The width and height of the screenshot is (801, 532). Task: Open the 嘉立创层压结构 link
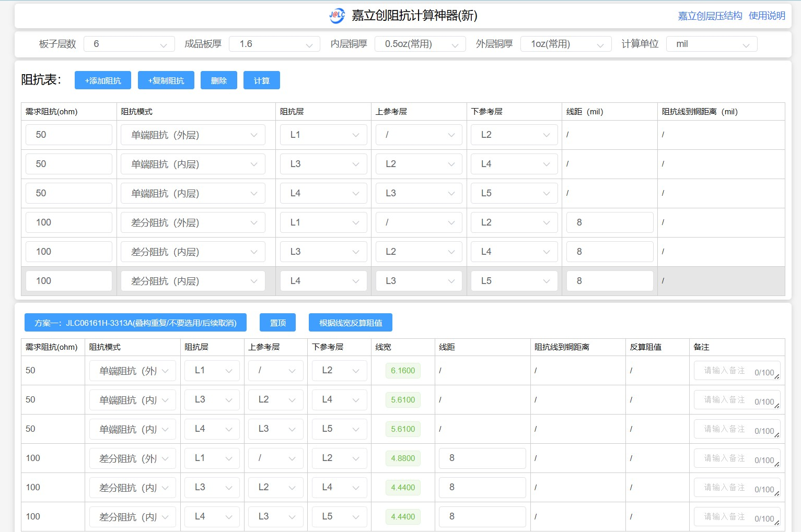[x=710, y=16]
